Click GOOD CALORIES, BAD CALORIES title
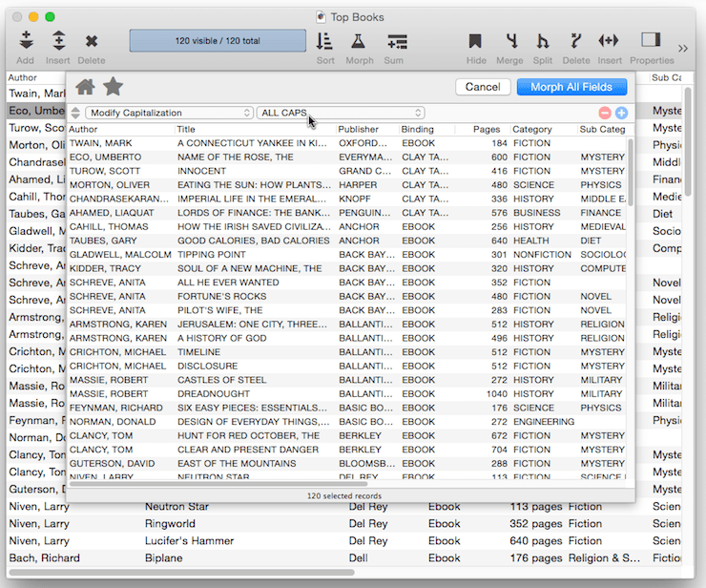The height and width of the screenshot is (588, 706). tap(254, 241)
